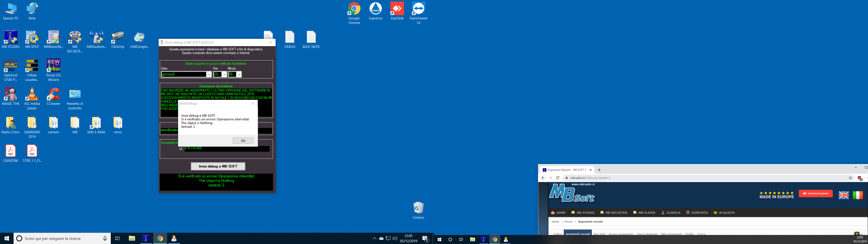
Task: Expand the Data day dropdown showing giovedì
Action: click(209, 75)
